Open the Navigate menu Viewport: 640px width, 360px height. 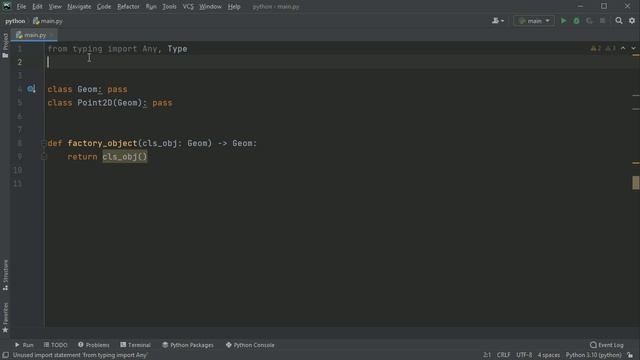click(x=79, y=7)
